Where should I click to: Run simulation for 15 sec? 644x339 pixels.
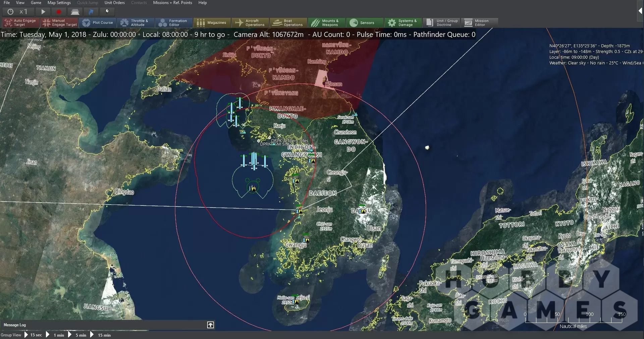(x=33, y=335)
